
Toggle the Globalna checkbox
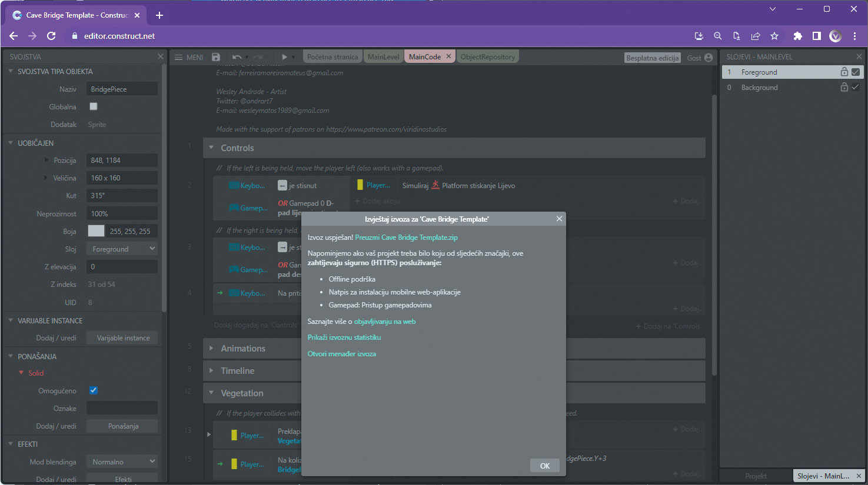pos(93,106)
